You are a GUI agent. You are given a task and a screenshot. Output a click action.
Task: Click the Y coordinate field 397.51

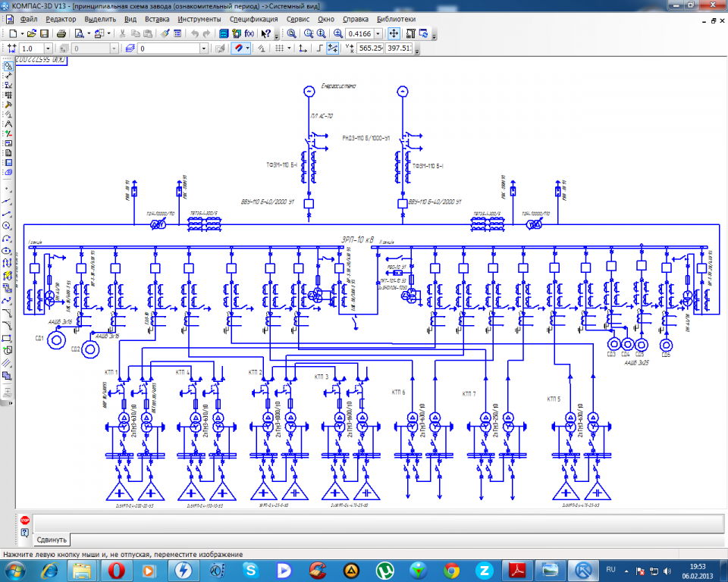399,48
